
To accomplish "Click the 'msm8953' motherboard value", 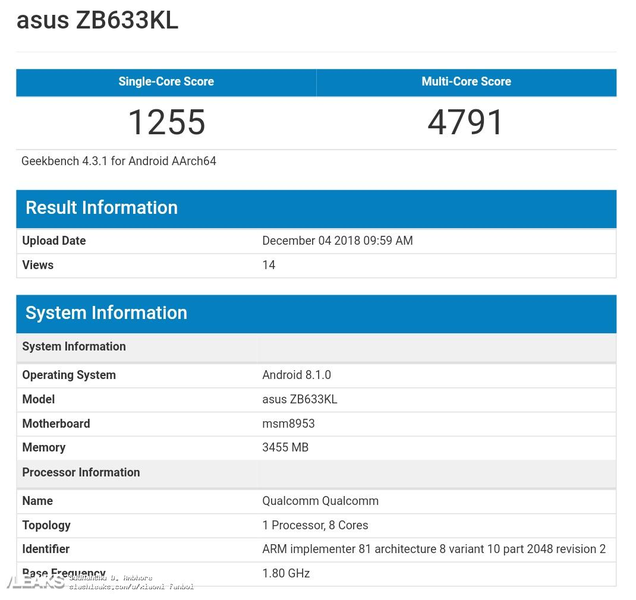I will (x=288, y=424).
